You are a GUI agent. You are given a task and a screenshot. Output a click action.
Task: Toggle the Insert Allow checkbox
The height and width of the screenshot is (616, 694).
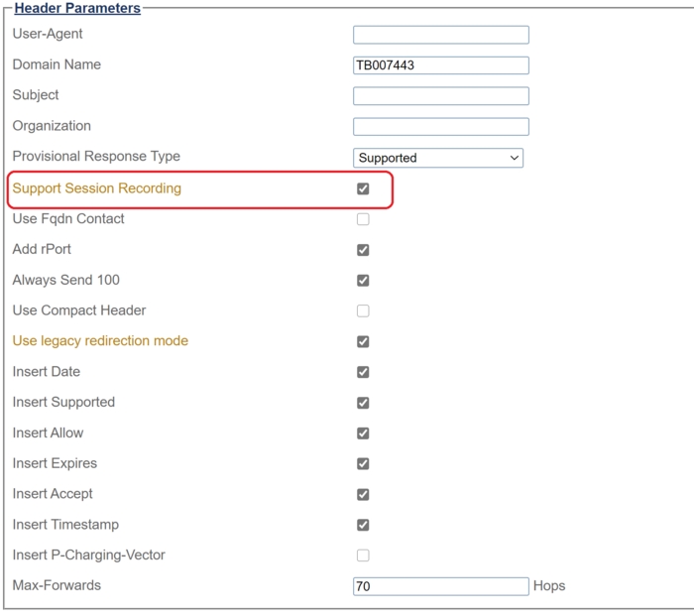(363, 433)
